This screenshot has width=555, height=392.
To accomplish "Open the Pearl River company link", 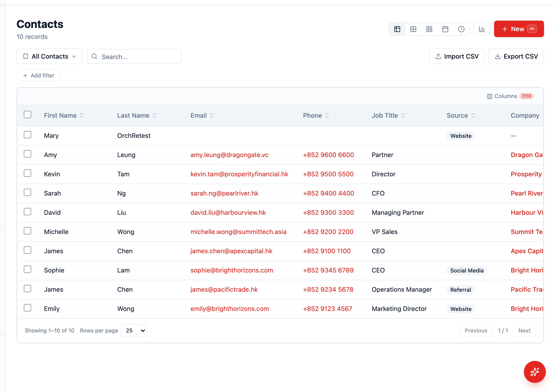I will click(527, 193).
